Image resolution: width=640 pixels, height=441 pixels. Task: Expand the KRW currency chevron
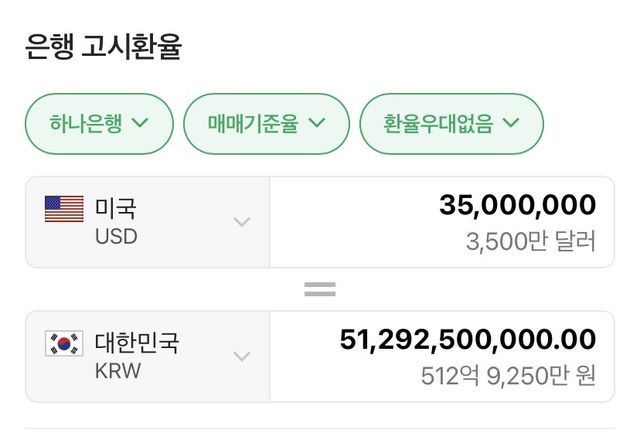coord(242,356)
